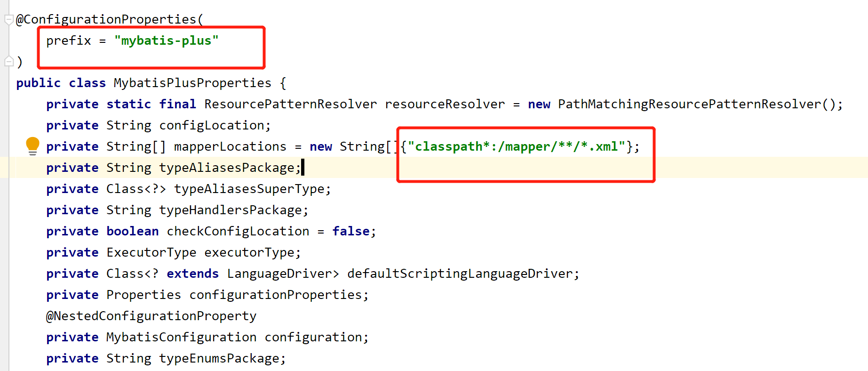Click PathMatchingResourcePatternResolver constructor call

pos(697,104)
